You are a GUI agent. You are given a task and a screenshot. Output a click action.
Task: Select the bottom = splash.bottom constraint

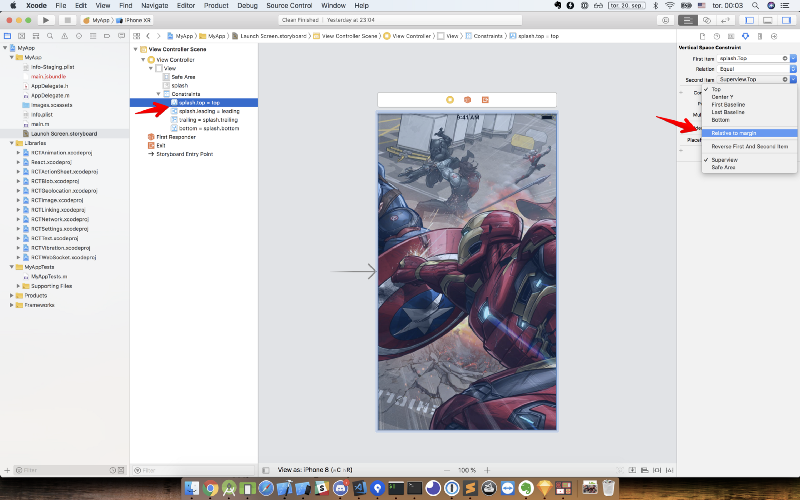pos(209,129)
